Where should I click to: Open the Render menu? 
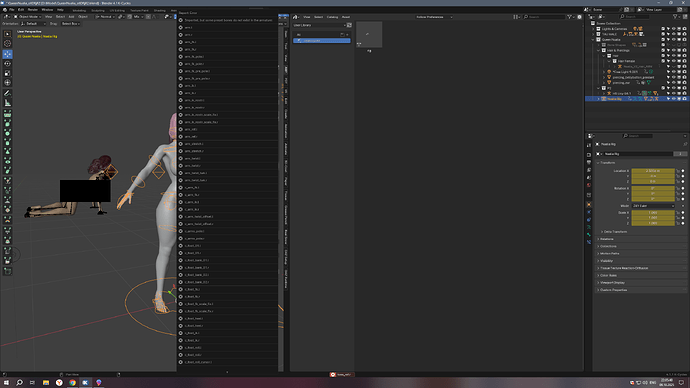pyautogui.click(x=33, y=10)
